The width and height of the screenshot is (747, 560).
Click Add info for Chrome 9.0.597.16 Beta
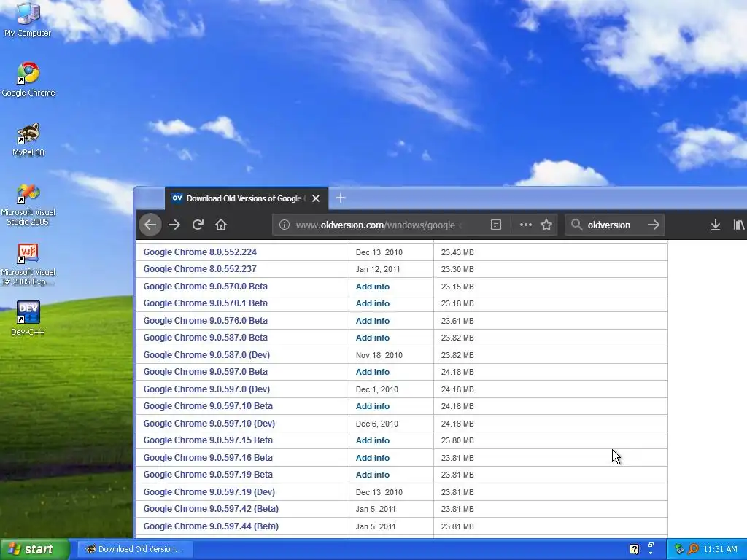pos(373,458)
